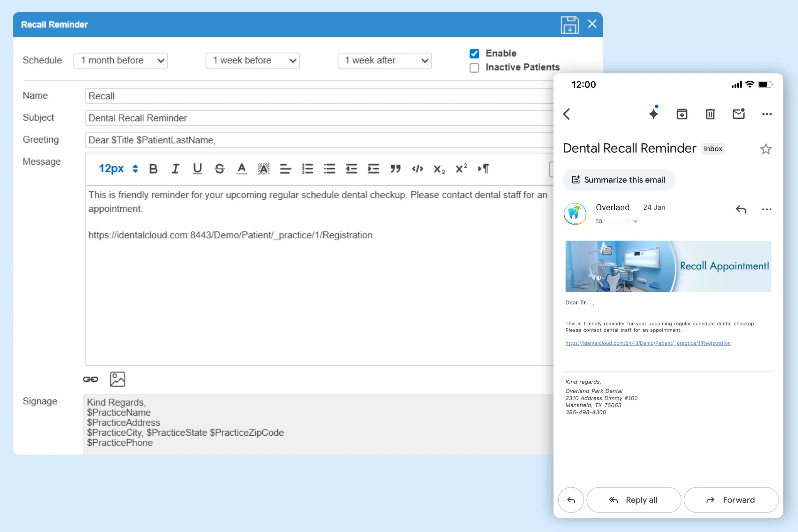Pick a text color with the font color icon
The height and width of the screenshot is (532, 798).
pyautogui.click(x=242, y=169)
